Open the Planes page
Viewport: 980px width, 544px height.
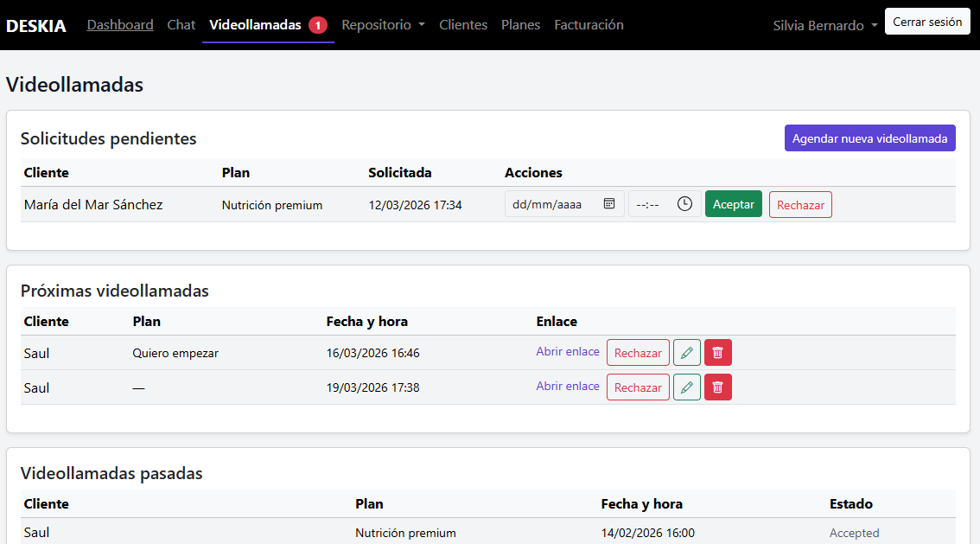[521, 25]
